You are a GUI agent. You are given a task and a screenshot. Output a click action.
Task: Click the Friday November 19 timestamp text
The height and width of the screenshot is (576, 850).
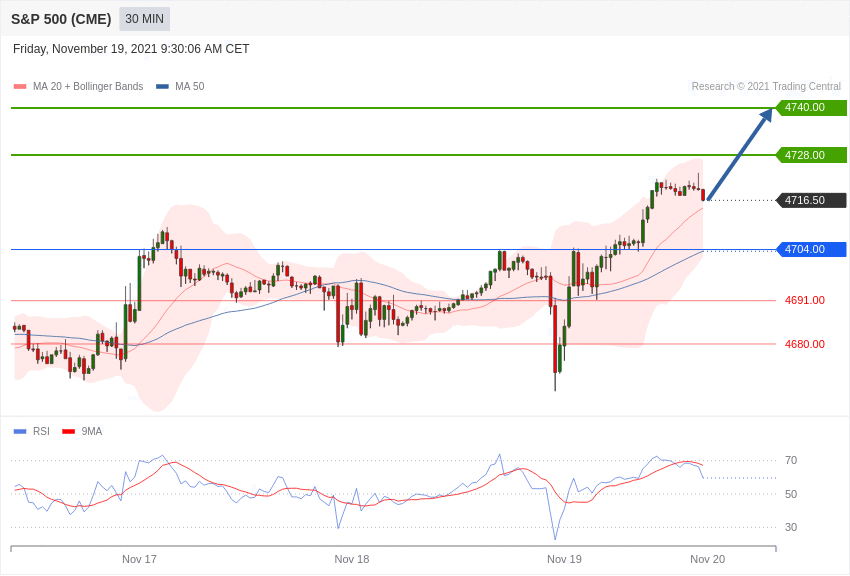pos(131,49)
